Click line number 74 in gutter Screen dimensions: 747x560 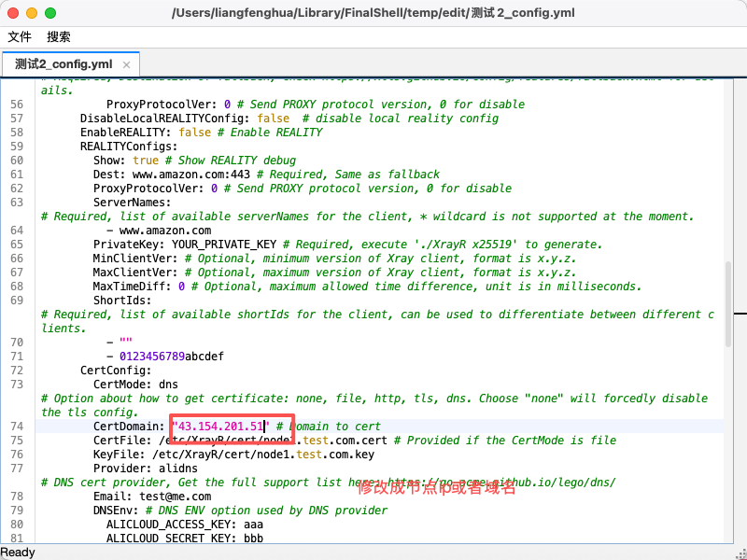[x=17, y=427]
